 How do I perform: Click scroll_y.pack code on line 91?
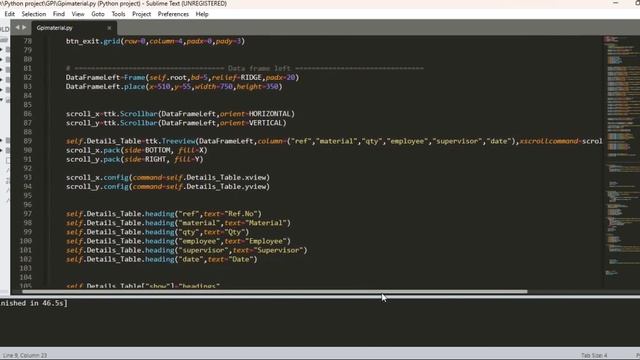[x=134, y=159]
